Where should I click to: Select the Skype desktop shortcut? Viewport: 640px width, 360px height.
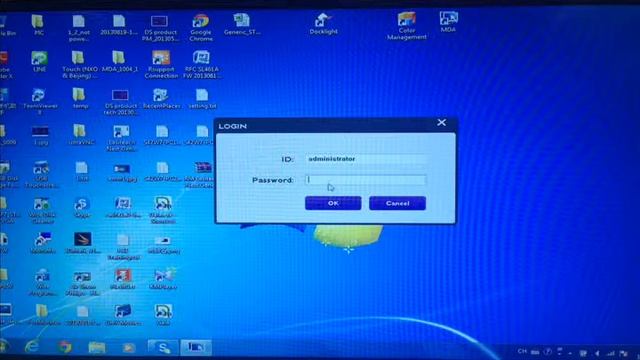(x=82, y=207)
